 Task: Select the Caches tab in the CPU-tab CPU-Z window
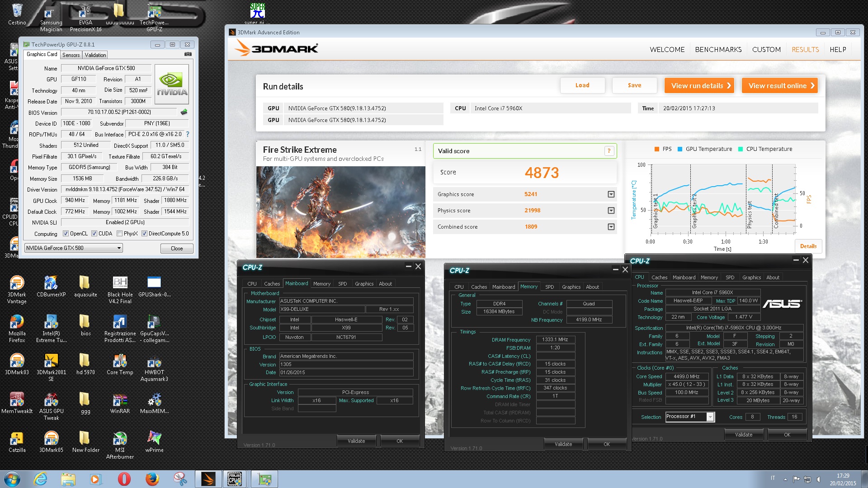pyautogui.click(x=659, y=277)
